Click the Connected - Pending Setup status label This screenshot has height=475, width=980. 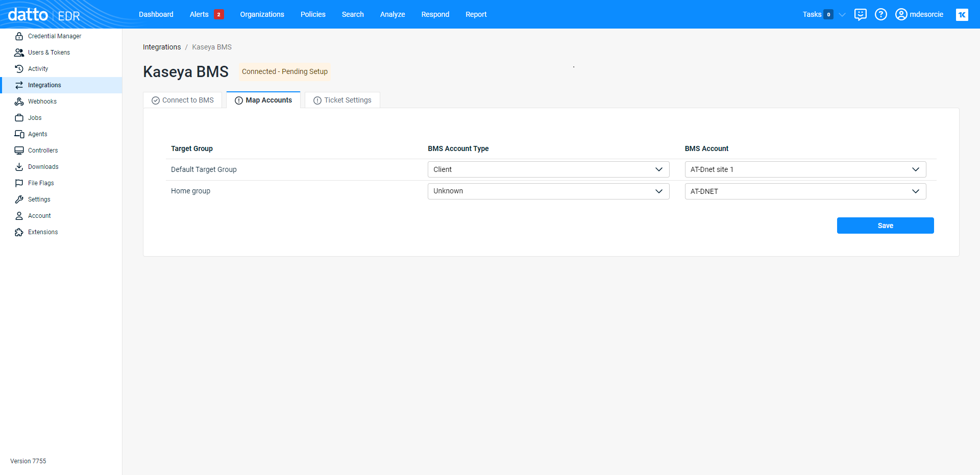coord(285,71)
